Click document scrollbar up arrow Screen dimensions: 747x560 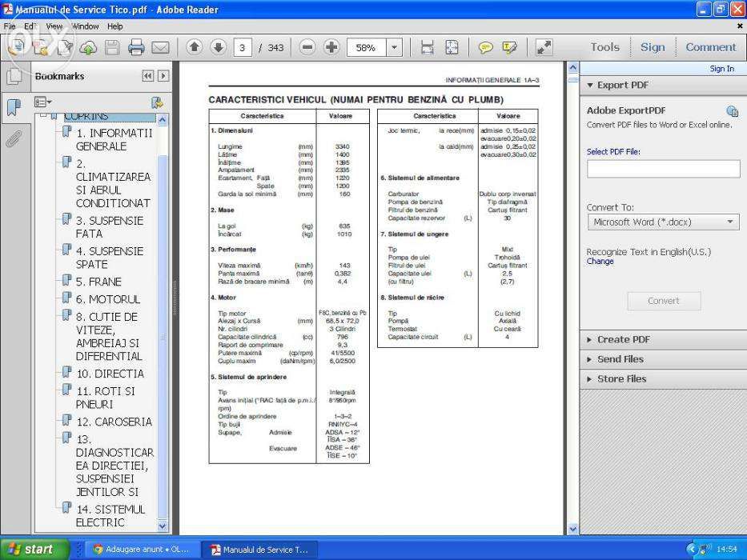pyautogui.click(x=572, y=68)
